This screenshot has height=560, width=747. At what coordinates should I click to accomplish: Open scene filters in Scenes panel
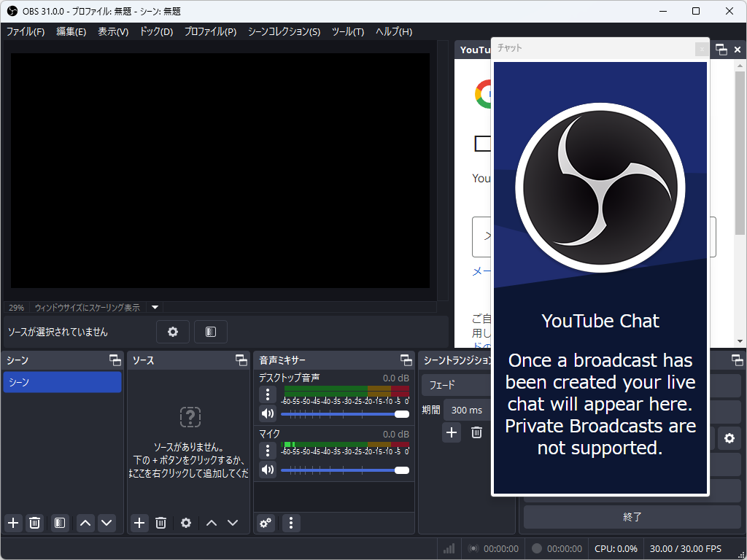(60, 523)
